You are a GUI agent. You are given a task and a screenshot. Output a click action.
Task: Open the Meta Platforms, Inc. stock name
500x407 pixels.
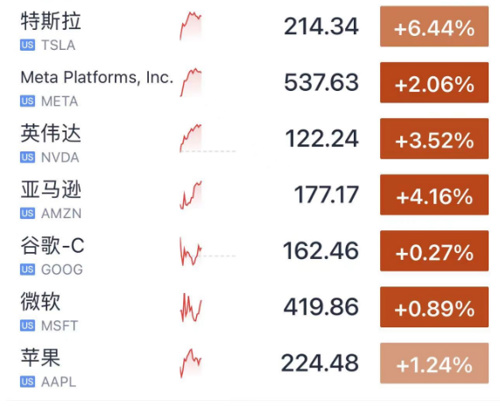tap(97, 78)
